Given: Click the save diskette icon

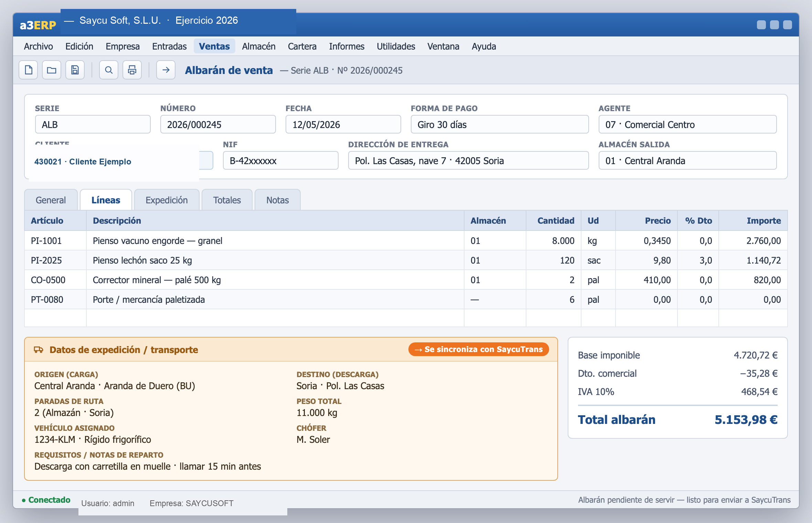Looking at the screenshot, I should pyautogui.click(x=75, y=70).
